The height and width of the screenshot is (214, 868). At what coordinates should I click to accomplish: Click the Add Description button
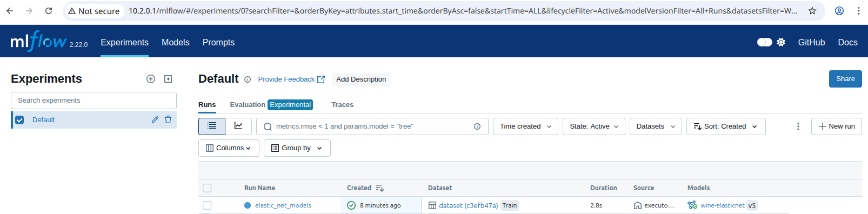[x=361, y=79]
